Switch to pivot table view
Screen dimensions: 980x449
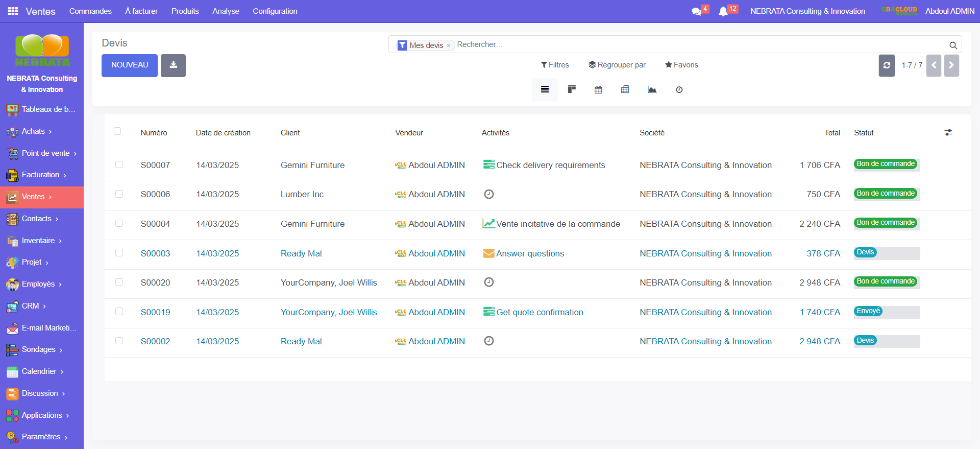625,90
